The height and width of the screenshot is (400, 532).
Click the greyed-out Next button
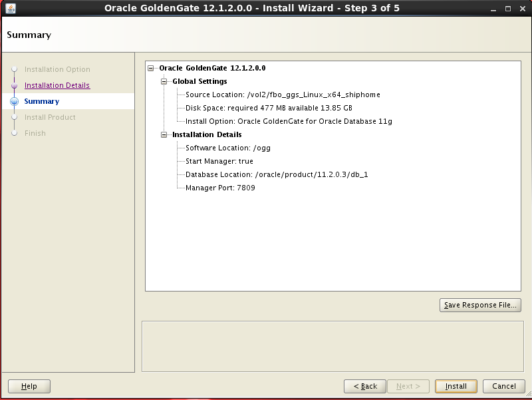(x=408, y=386)
